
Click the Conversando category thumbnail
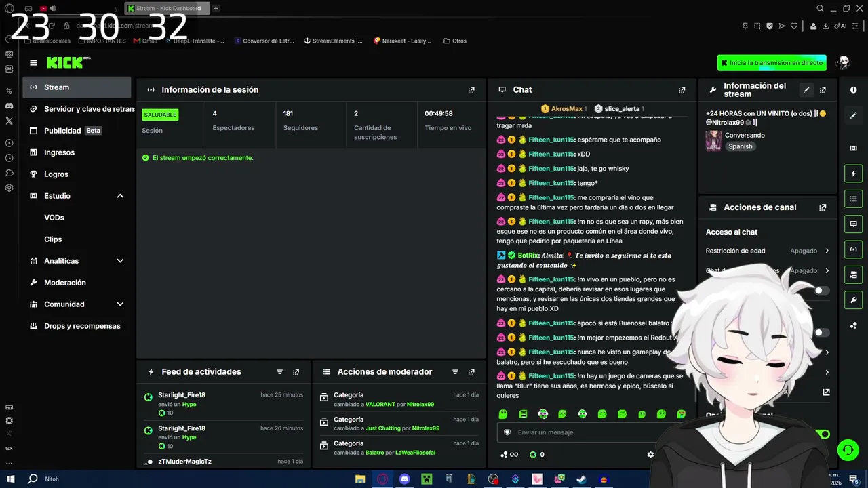click(x=713, y=140)
